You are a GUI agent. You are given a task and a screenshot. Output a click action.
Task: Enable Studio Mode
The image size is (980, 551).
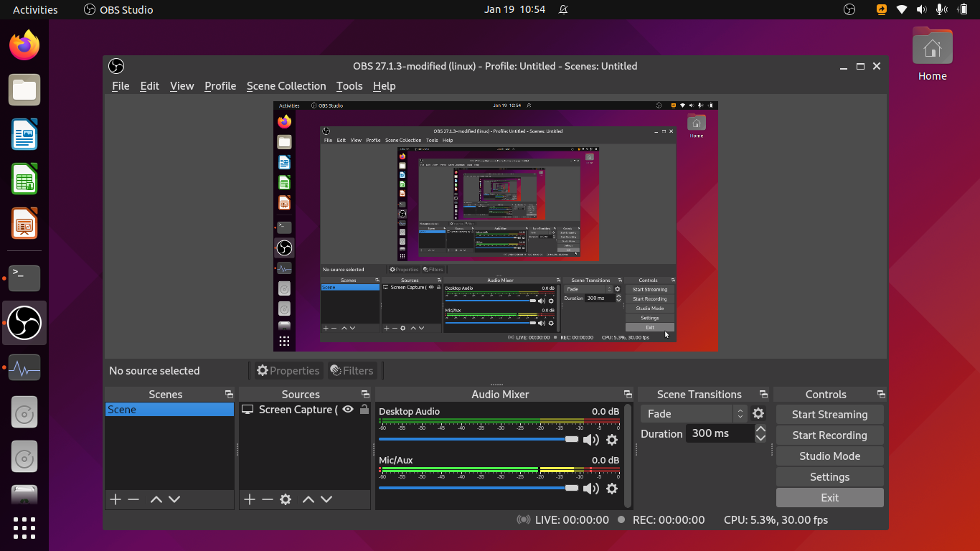click(830, 456)
